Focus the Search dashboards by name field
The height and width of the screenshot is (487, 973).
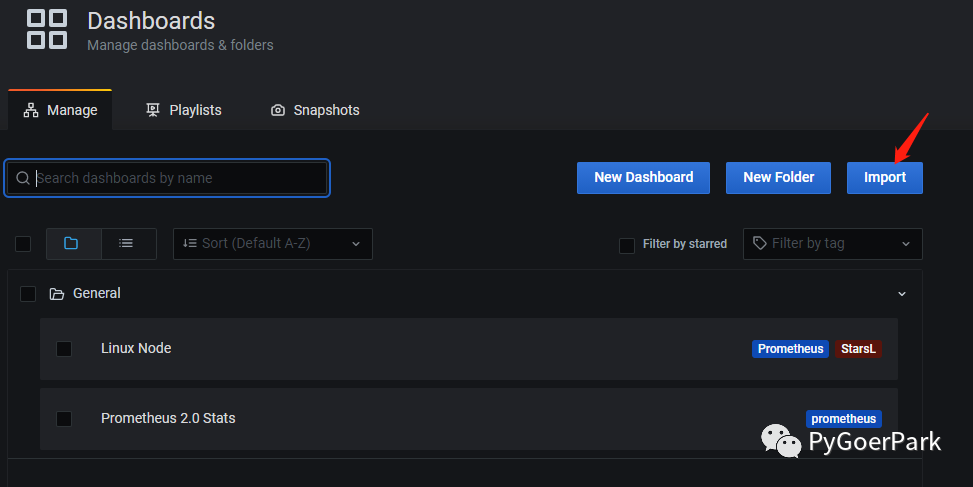tap(178, 178)
